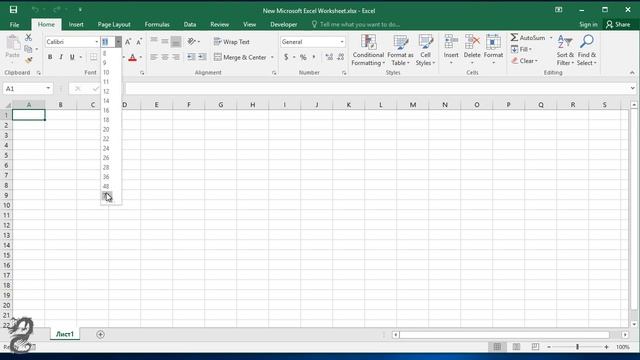Open the Clear dropdown
The height and width of the screenshot is (360, 640).
coord(524,61)
